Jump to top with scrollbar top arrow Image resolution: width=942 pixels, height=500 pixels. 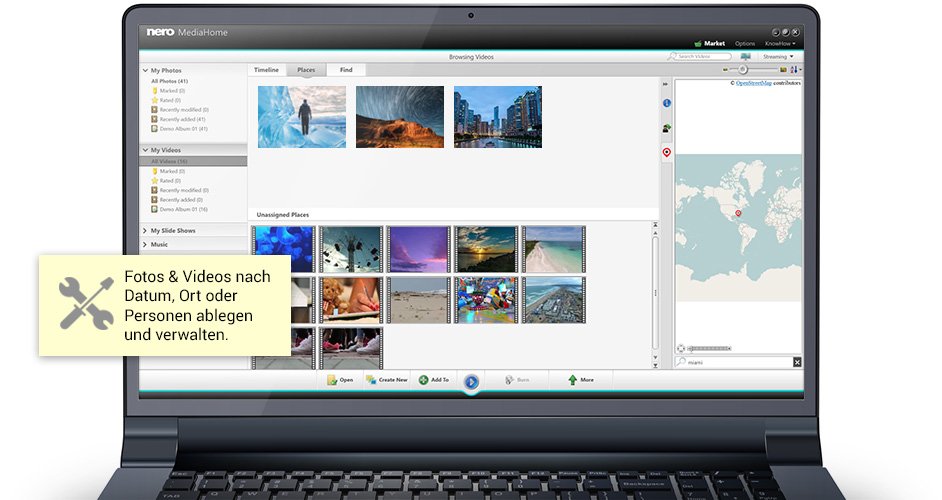pyautogui.click(x=655, y=225)
